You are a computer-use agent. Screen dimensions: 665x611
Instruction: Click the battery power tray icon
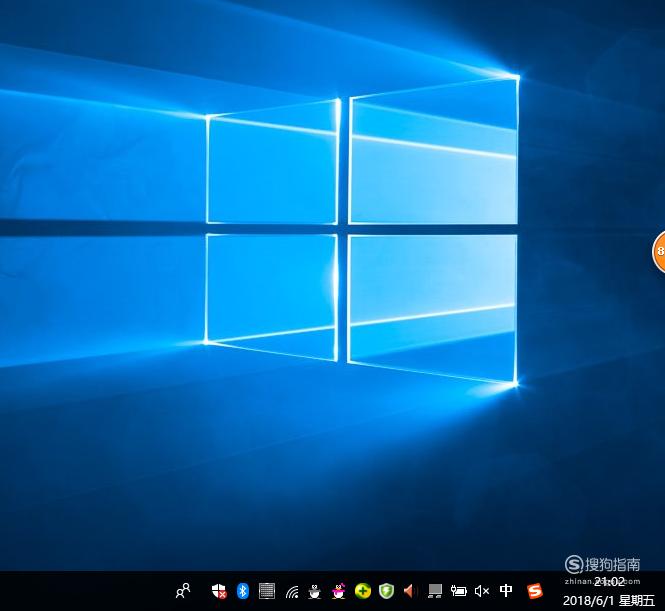click(458, 590)
